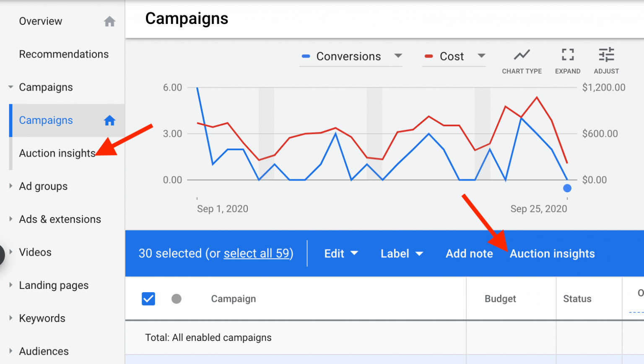The width and height of the screenshot is (644, 364).
Task: Expand the Ad groups section
Action: pyautogui.click(x=43, y=186)
